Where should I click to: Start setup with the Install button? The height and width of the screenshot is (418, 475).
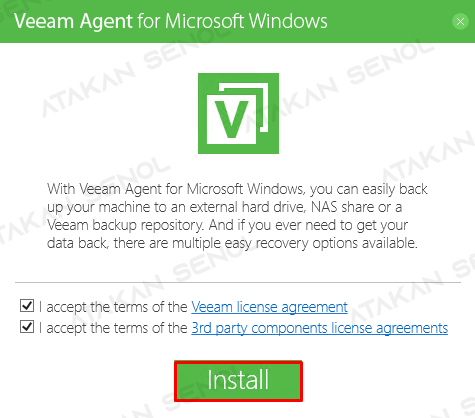coord(238,381)
